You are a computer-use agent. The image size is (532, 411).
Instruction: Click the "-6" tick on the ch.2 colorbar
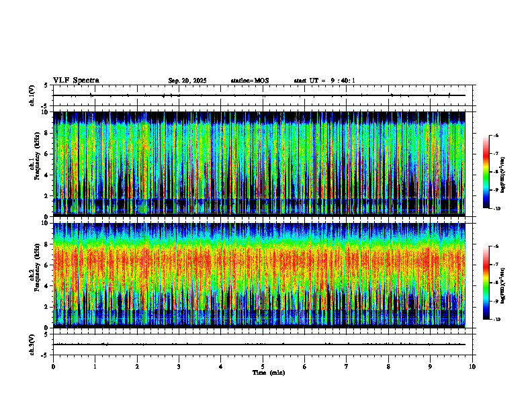(496, 246)
